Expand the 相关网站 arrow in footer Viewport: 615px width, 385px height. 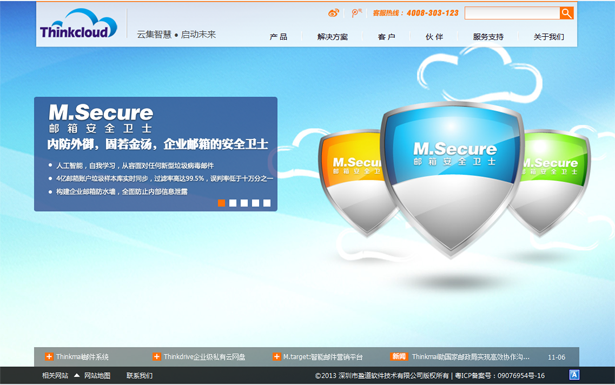coord(77,375)
